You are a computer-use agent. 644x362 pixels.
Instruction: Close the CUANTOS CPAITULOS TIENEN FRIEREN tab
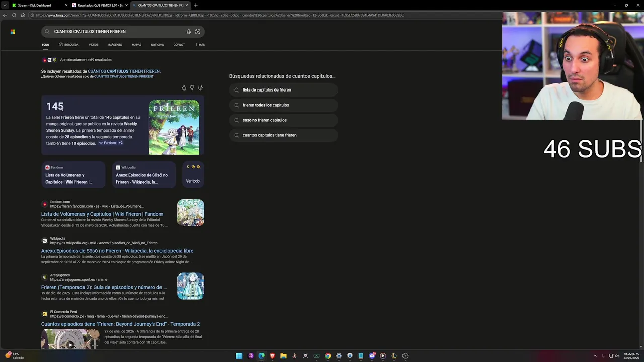point(187,5)
